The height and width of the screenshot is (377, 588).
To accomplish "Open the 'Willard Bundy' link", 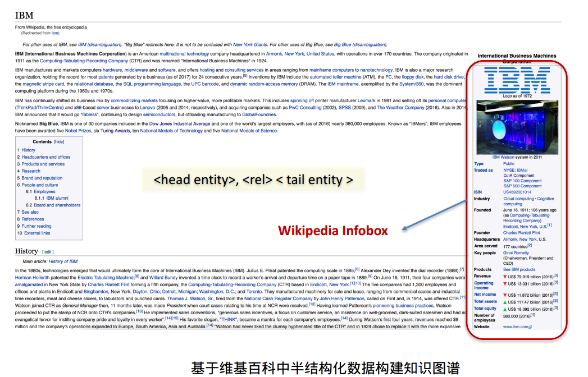I will pyautogui.click(x=163, y=278).
